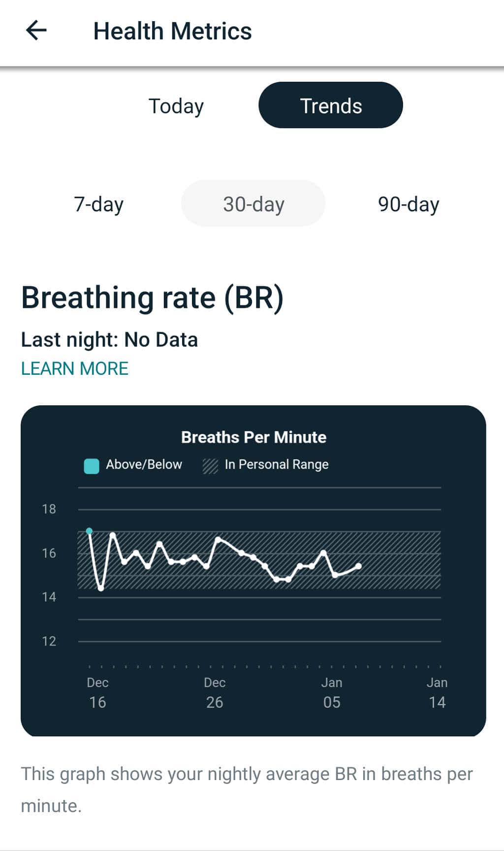The height and width of the screenshot is (851, 504).
Task: Tap the Jan 14 axis label
Action: pos(437,692)
